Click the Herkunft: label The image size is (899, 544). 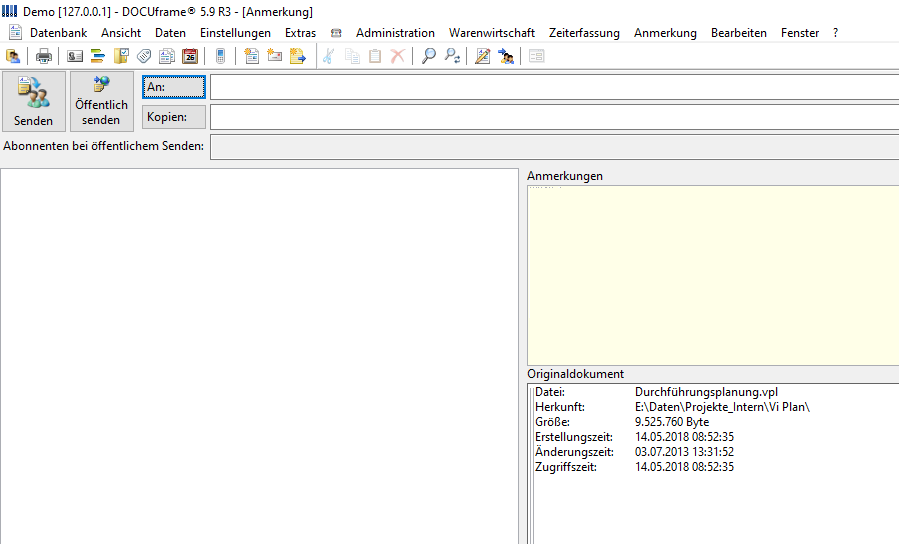[560, 407]
